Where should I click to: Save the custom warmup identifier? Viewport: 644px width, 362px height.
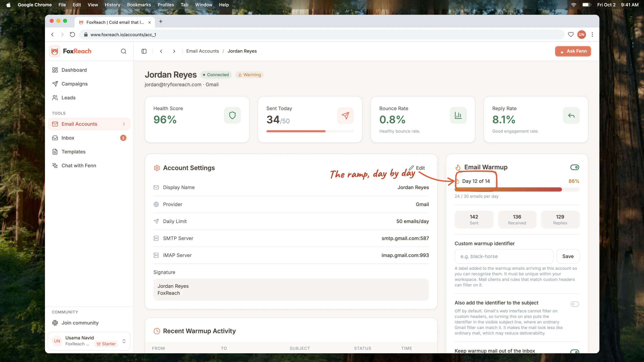(x=568, y=256)
